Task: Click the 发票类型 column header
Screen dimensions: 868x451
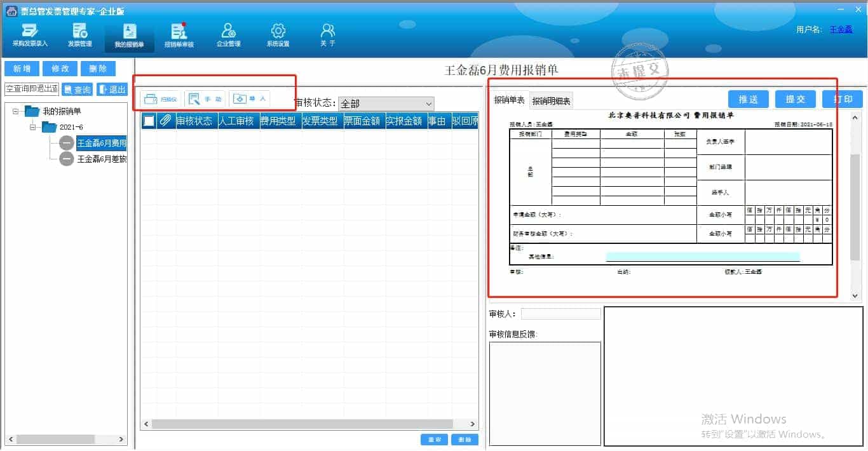Action: click(322, 121)
